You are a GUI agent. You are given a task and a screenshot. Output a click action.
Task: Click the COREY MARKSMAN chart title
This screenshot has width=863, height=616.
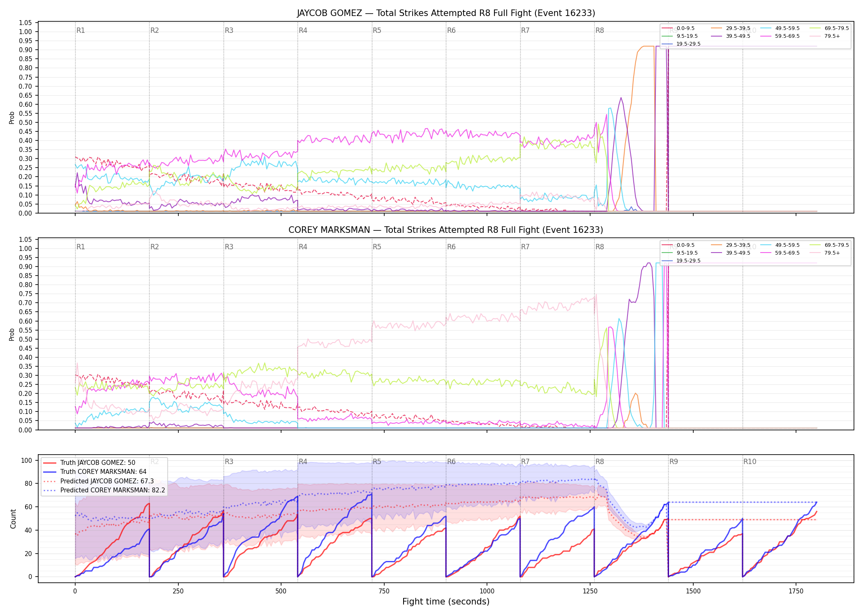coord(446,230)
